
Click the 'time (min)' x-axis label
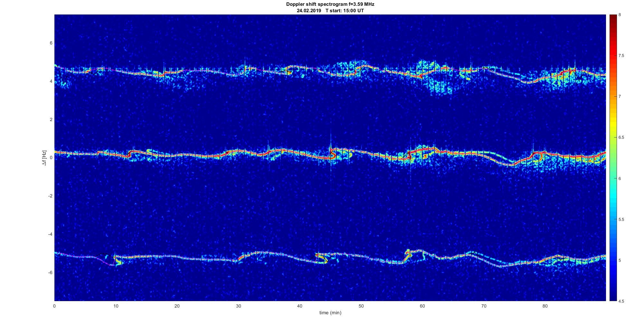click(x=330, y=313)
